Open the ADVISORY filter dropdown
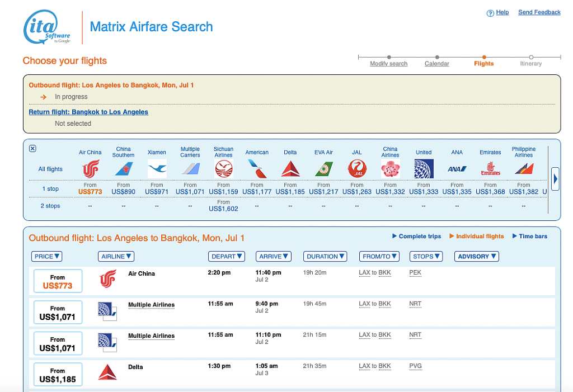Screen dimensions: 573x392 477,257
